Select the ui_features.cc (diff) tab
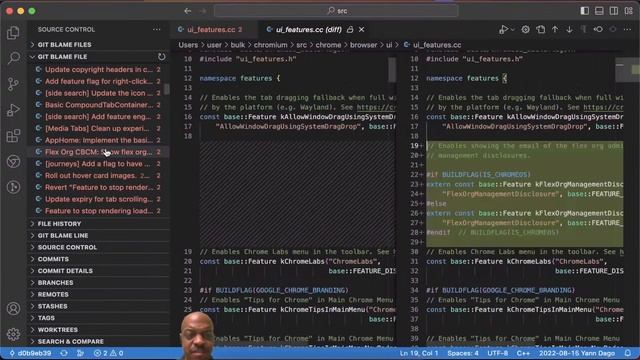This screenshot has width=640, height=360. [309, 29]
